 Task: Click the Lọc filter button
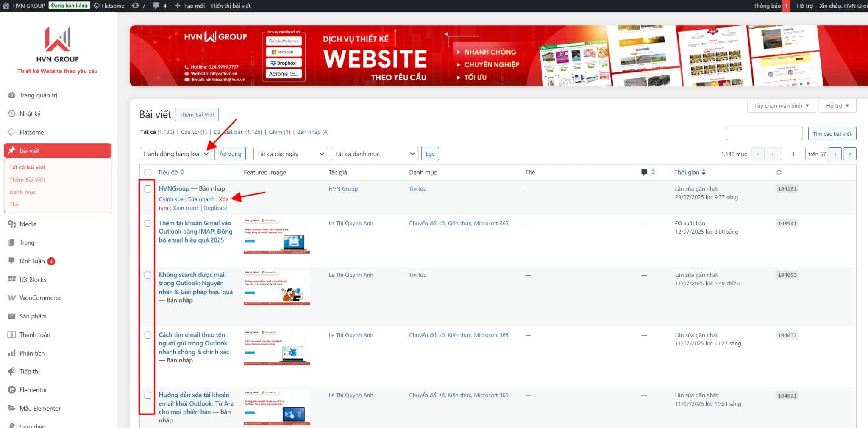(430, 154)
